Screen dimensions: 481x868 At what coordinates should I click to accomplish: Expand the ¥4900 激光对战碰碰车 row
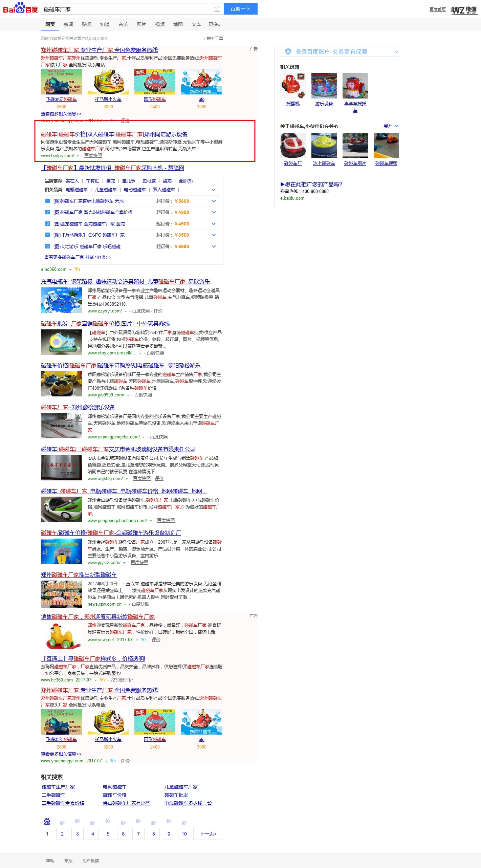(214, 212)
